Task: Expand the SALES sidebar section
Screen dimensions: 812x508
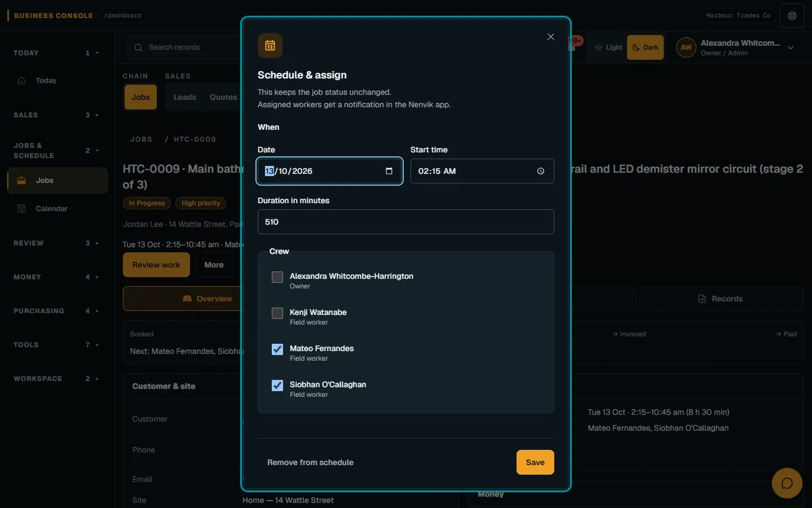Action: pyautogui.click(x=56, y=115)
